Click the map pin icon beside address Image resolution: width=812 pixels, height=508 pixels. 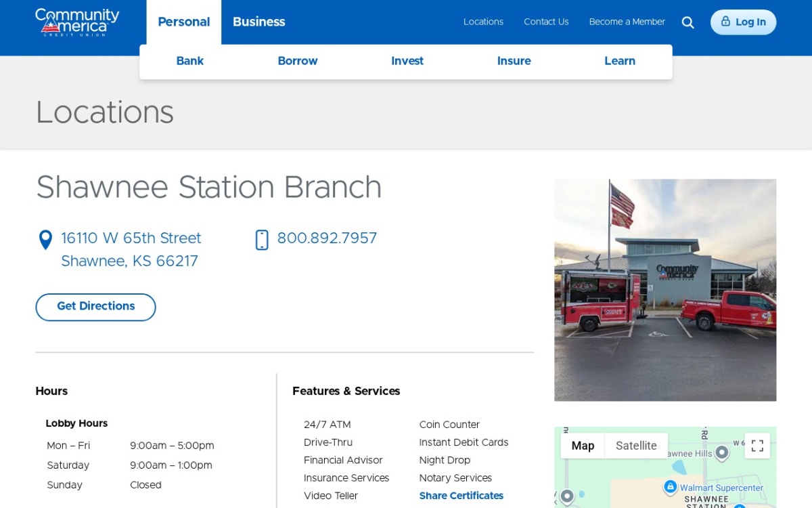click(45, 240)
